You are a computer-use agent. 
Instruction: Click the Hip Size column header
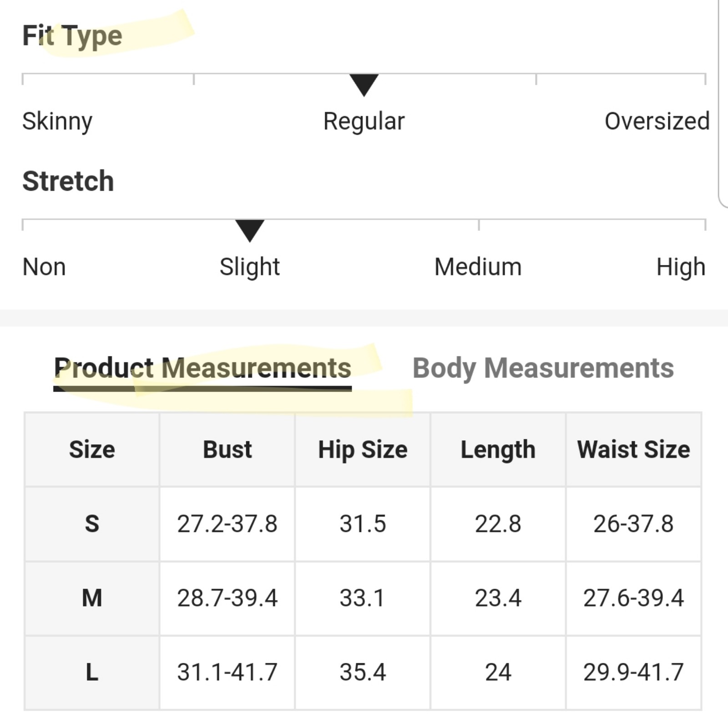(x=363, y=450)
